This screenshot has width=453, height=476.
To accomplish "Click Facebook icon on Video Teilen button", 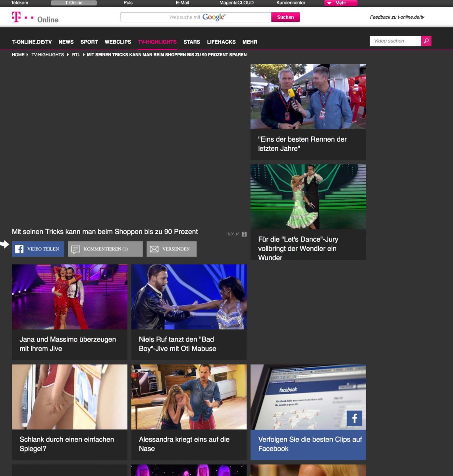I will point(19,249).
